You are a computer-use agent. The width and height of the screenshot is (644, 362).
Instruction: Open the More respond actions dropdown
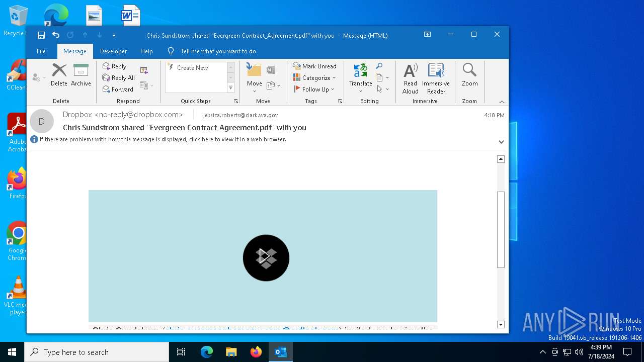point(146,85)
